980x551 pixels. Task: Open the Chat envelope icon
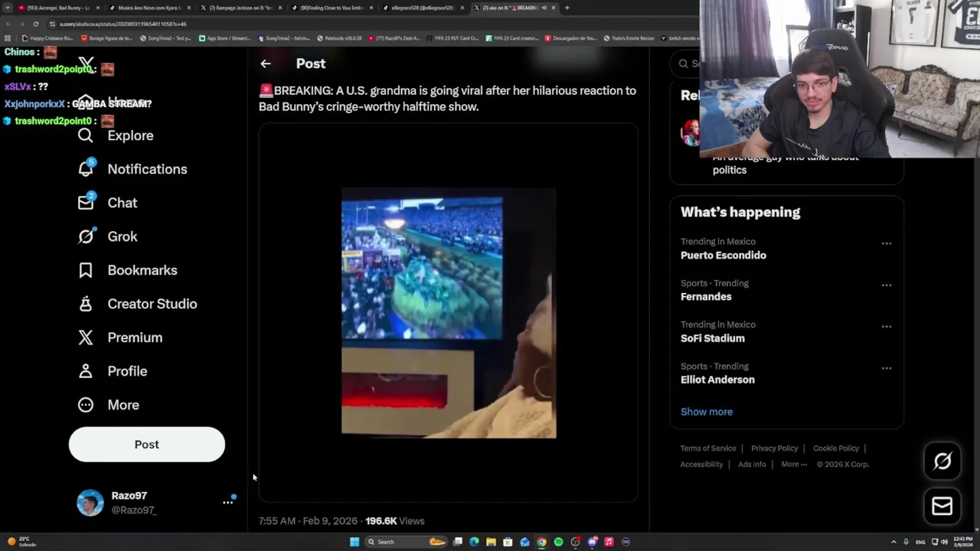tap(86, 202)
